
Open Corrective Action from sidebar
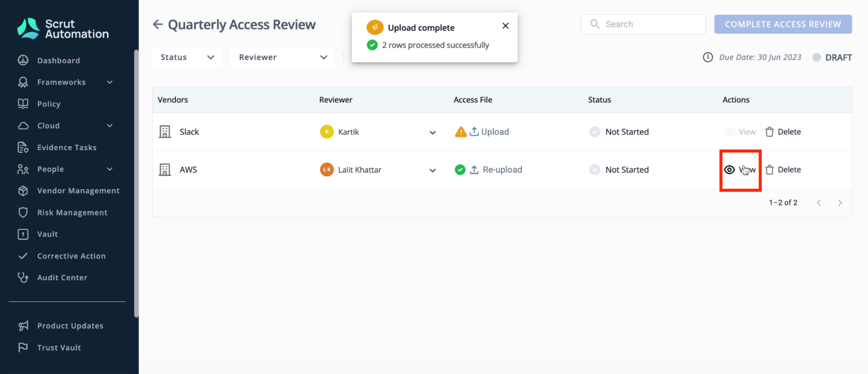click(71, 256)
